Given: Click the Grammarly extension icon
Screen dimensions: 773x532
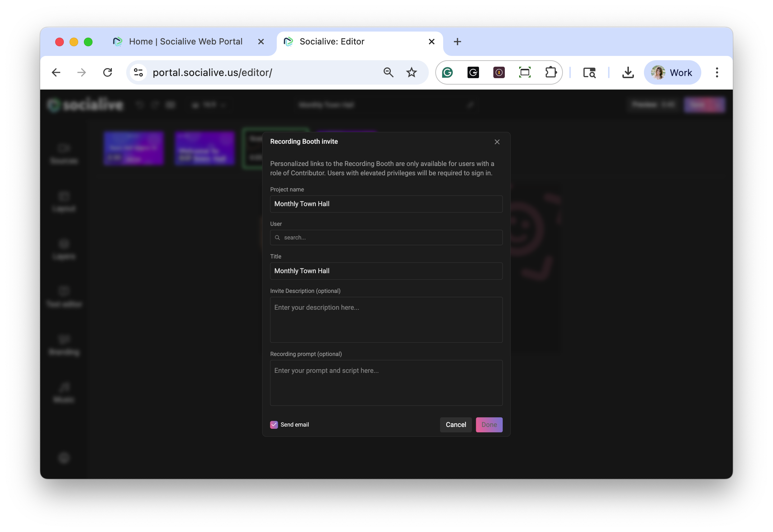Looking at the screenshot, I should (x=447, y=73).
